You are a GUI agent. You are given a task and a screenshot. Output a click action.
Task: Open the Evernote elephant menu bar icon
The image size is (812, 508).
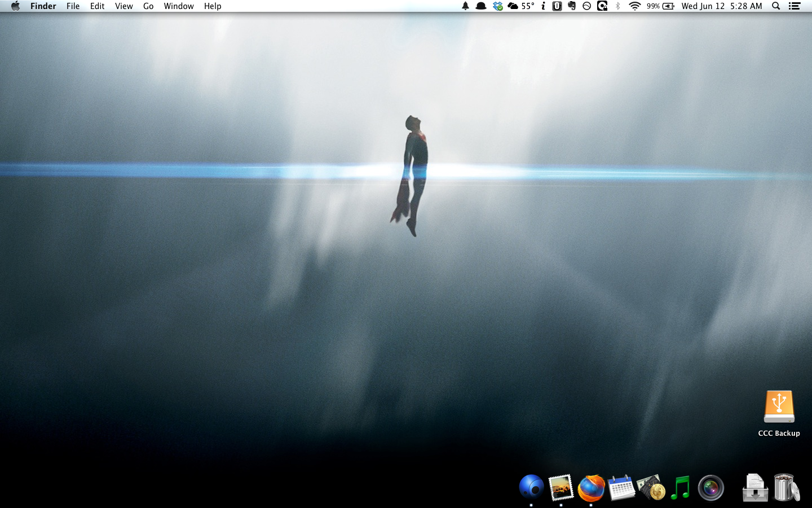coord(572,6)
